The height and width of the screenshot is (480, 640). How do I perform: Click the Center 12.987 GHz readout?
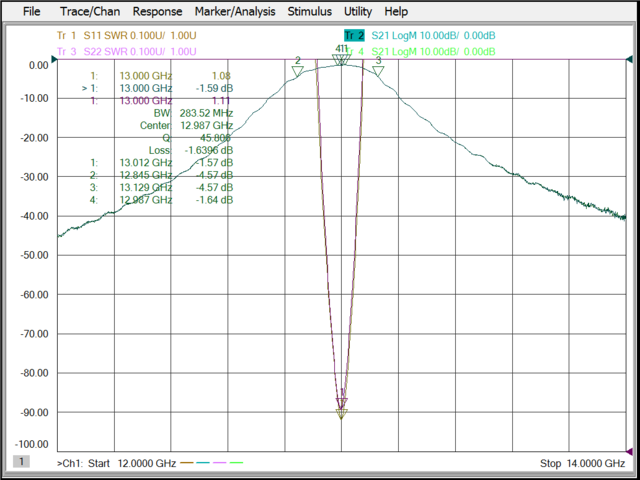point(187,125)
